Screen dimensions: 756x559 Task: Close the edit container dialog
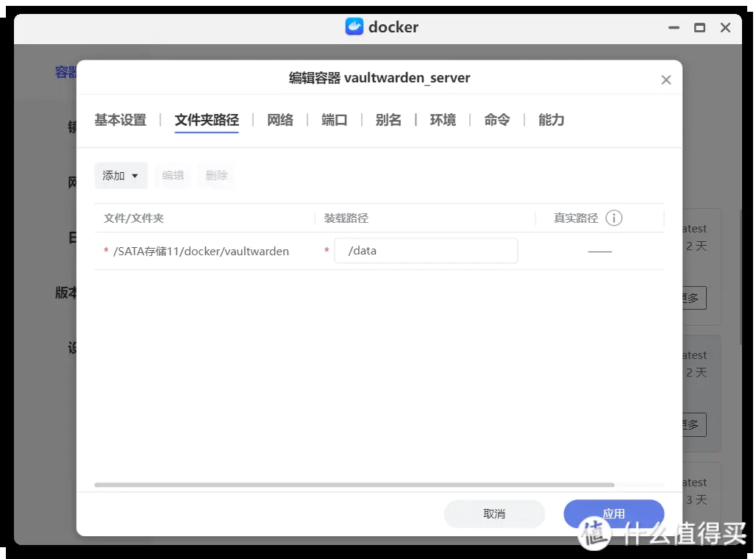(666, 79)
